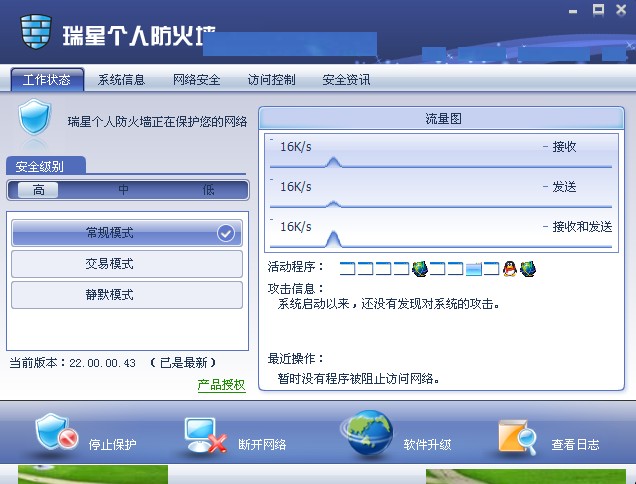Click the 接收和发送 traffic graph
The width and height of the screenshot is (636, 484).
(441, 233)
